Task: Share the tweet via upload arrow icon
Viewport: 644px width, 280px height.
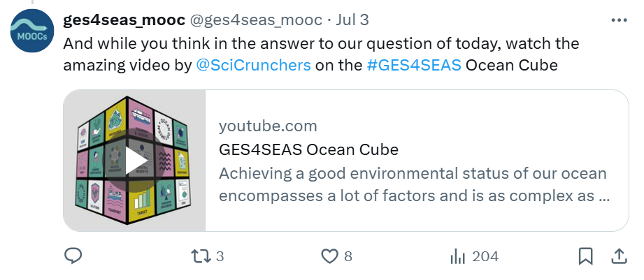Action: [x=619, y=256]
